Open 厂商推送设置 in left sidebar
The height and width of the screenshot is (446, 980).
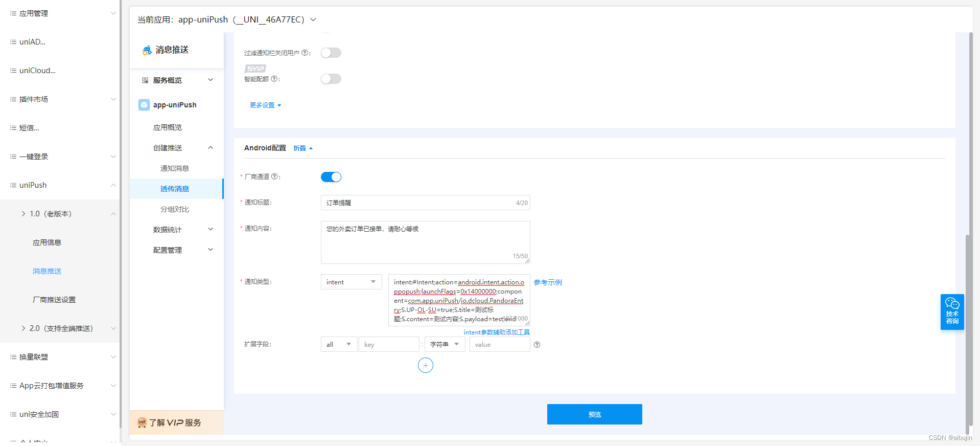pos(54,300)
